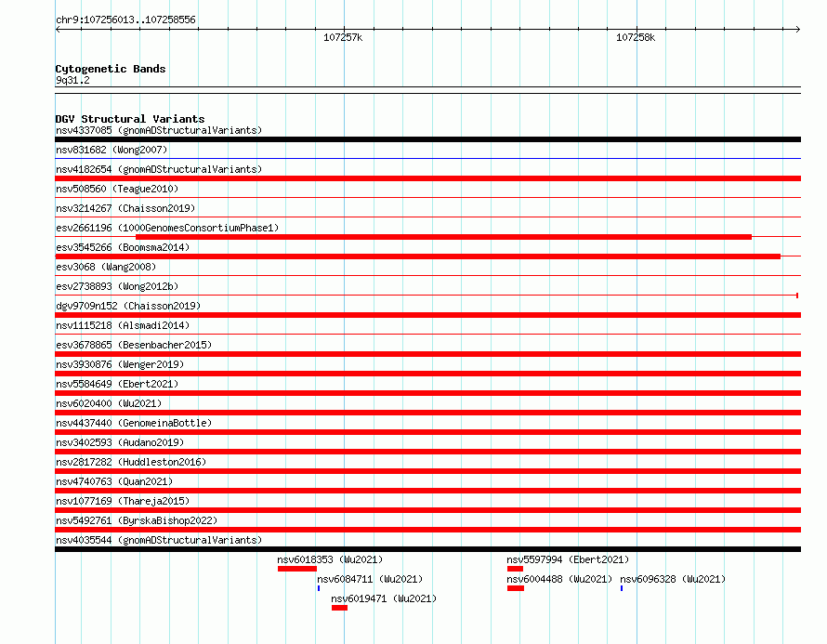Click nsv4437440 (GenomeinaBottle) label
827x644 pixels.
coord(134,423)
